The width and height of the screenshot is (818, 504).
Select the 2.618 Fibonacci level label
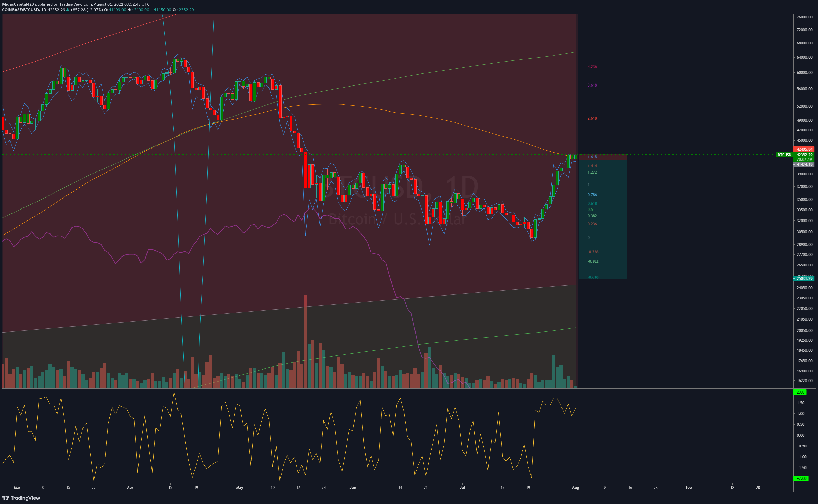click(592, 118)
